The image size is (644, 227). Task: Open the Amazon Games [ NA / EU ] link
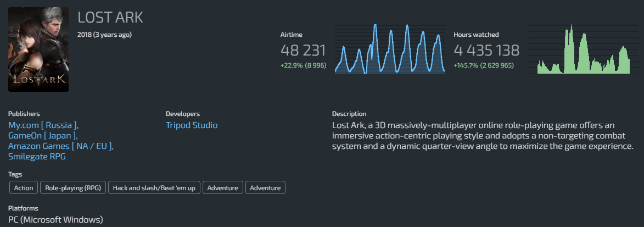61,146
